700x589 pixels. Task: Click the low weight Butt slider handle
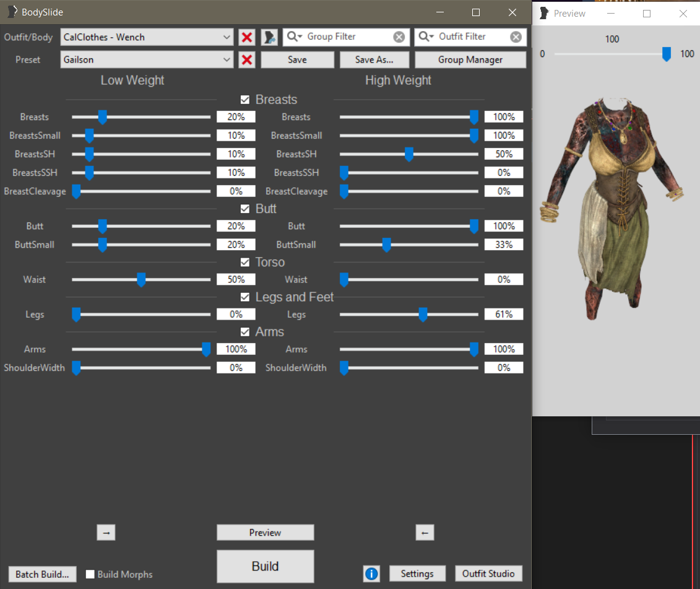(x=102, y=226)
